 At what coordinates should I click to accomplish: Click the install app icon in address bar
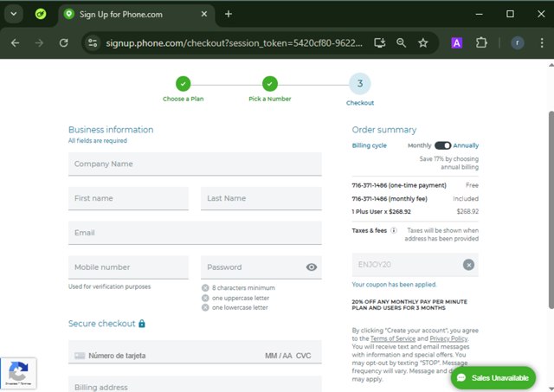[x=380, y=43]
